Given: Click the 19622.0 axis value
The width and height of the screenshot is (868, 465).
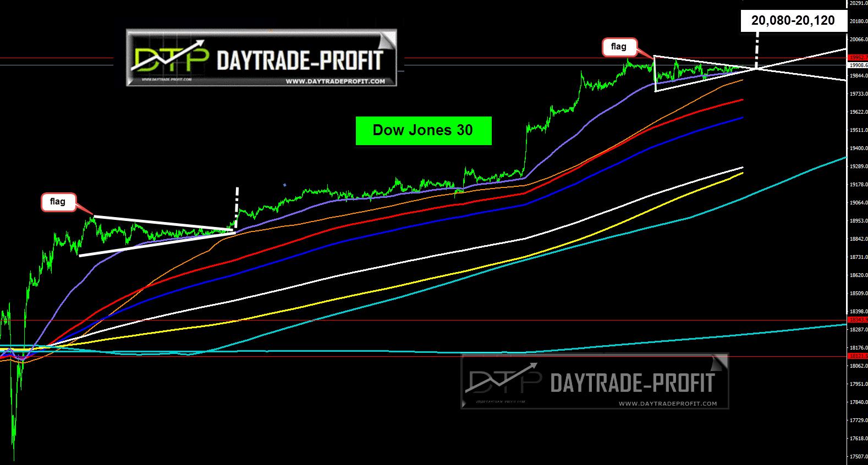Looking at the screenshot, I should pyautogui.click(x=859, y=112).
